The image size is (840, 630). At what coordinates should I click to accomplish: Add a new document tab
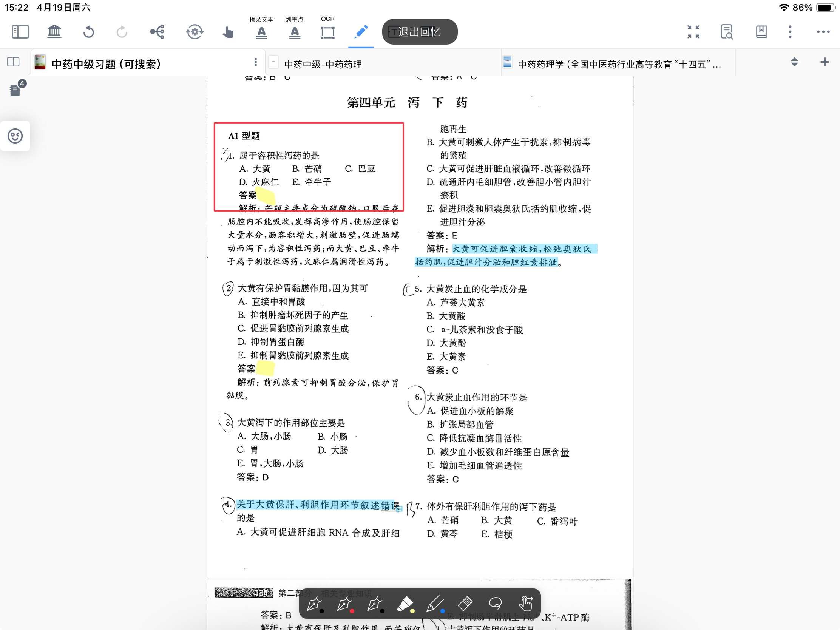pos(825,62)
